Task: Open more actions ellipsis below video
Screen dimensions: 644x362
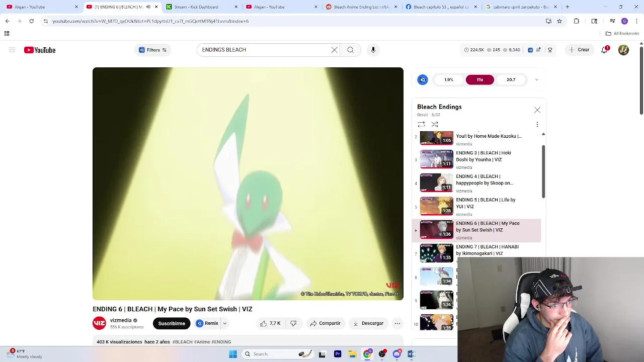Action: pyautogui.click(x=397, y=323)
